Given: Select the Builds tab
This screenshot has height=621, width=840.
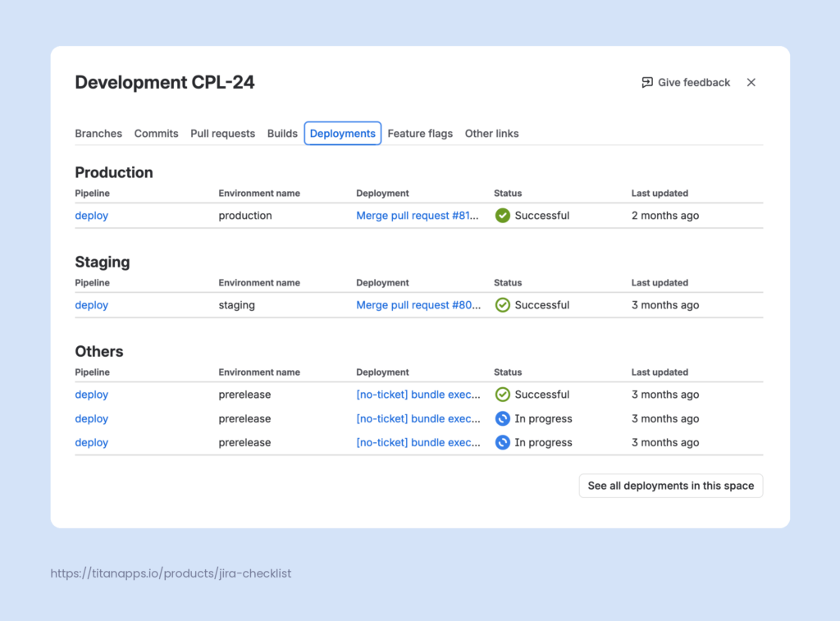Looking at the screenshot, I should coord(282,134).
